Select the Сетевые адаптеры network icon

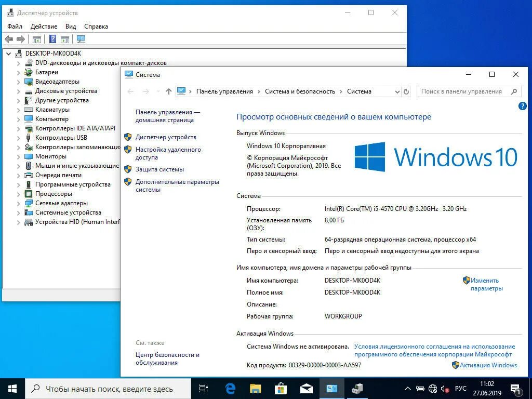tap(29, 203)
